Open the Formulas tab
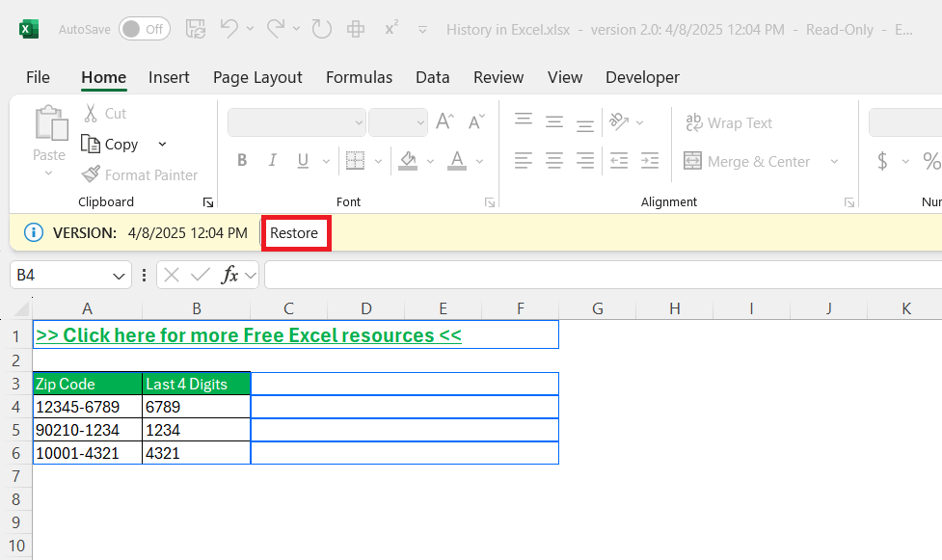Image resolution: width=942 pixels, height=560 pixels. click(359, 77)
